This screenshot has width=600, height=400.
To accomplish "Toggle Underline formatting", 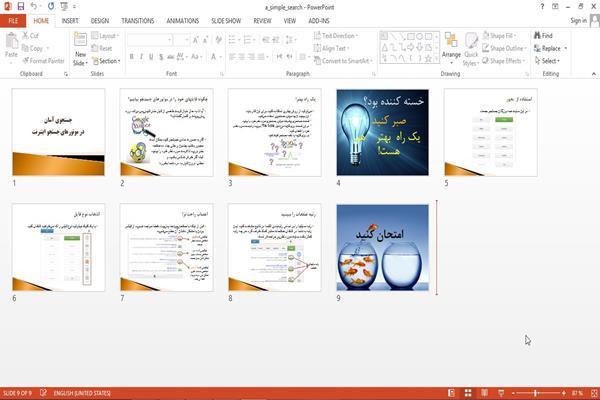I will 151,57.
